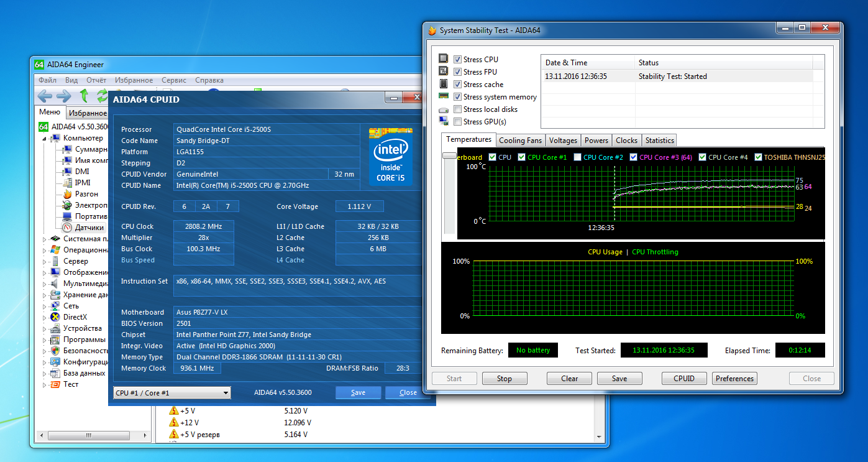
Task: Expand the DirectX tree node
Action: coord(44,317)
